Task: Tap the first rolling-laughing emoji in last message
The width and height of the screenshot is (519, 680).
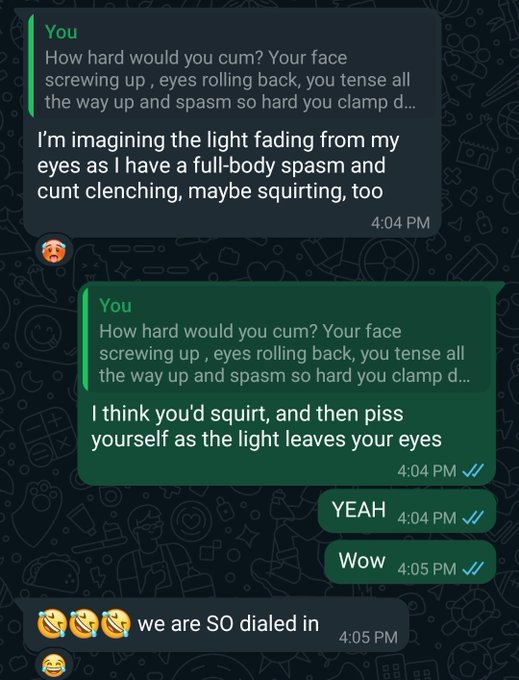Action: click(52, 624)
